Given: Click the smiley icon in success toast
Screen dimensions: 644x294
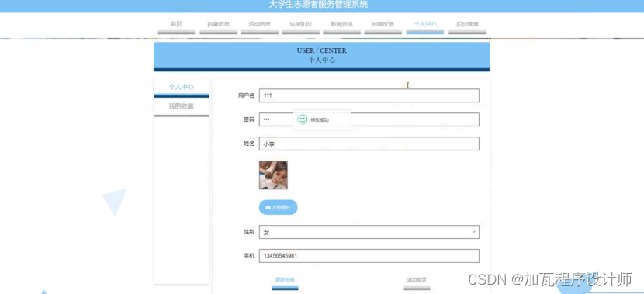Looking at the screenshot, I should click(x=303, y=119).
